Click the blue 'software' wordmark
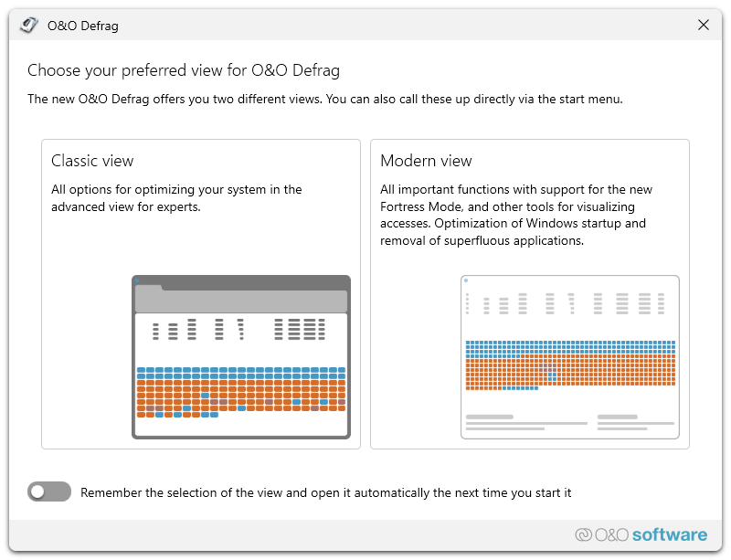Viewport: 731px width, 560px height. pos(669,535)
